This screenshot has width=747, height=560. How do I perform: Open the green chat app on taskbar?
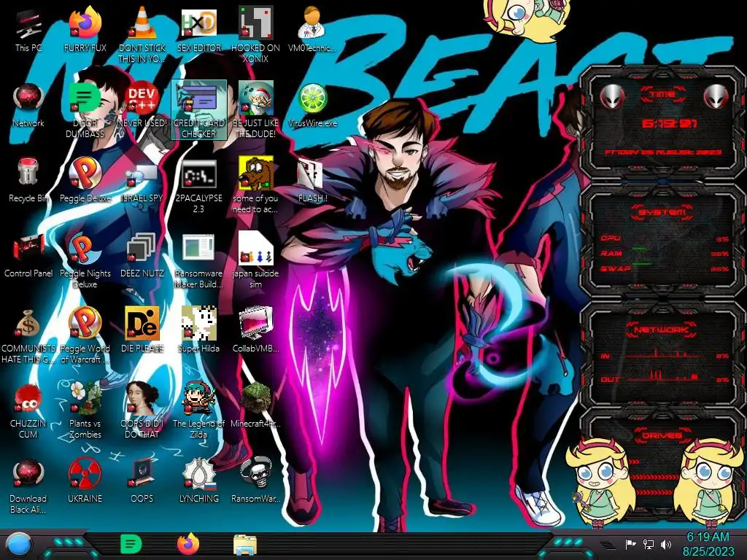point(131,544)
